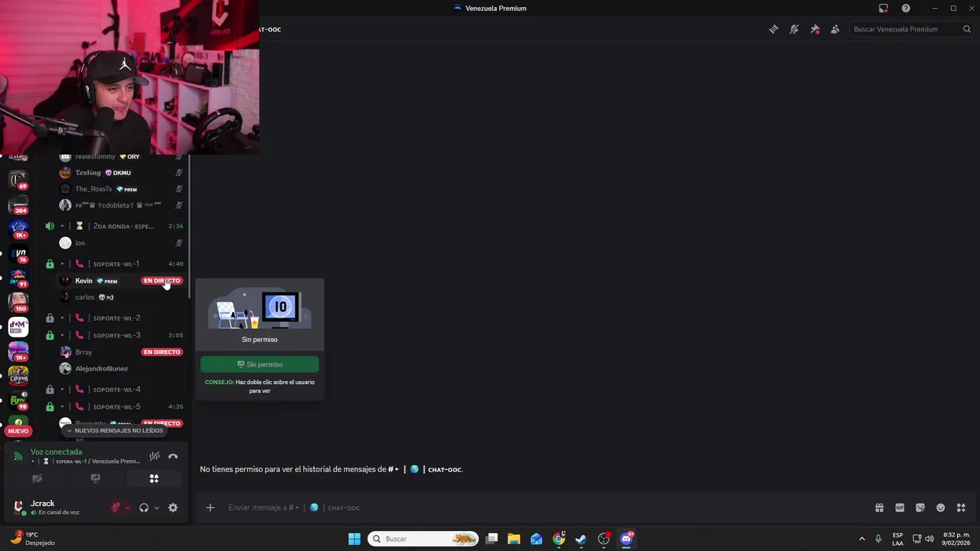
Task: Click the voice connection signal icon
Action: tap(18, 457)
